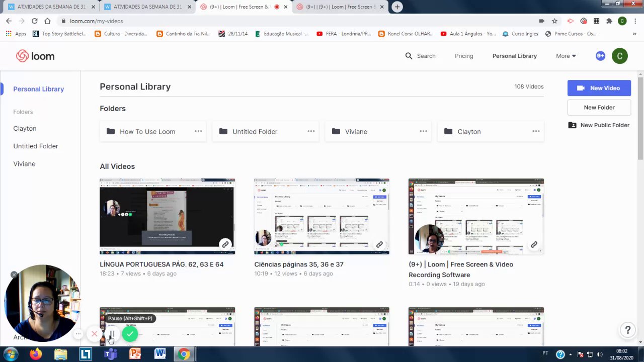Open PowerPoint from the taskbar
Image resolution: width=644 pixels, height=362 pixels.
coord(135,354)
